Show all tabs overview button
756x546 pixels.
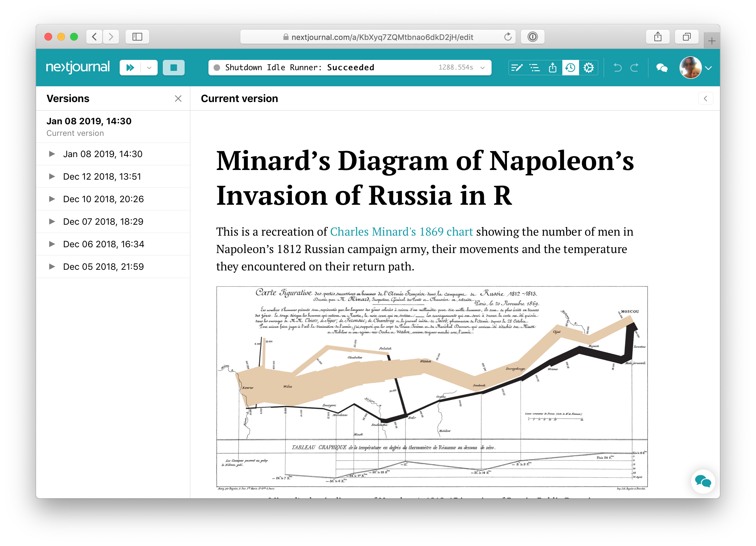687,37
